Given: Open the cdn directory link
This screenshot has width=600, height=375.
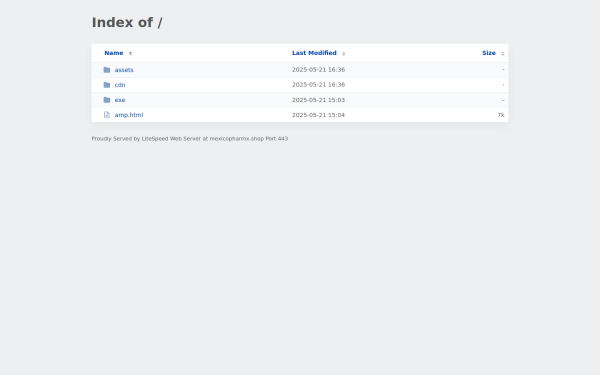Looking at the screenshot, I should [x=120, y=85].
